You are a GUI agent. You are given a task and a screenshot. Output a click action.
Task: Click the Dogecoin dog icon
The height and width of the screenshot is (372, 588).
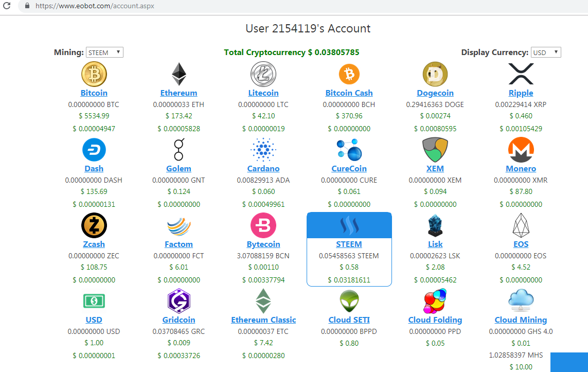pos(435,74)
